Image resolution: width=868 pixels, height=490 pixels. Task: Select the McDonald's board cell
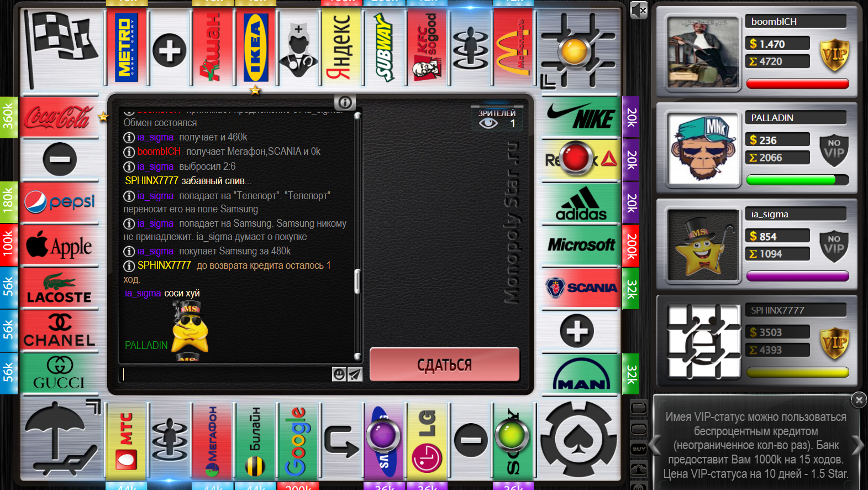pyautogui.click(x=513, y=46)
